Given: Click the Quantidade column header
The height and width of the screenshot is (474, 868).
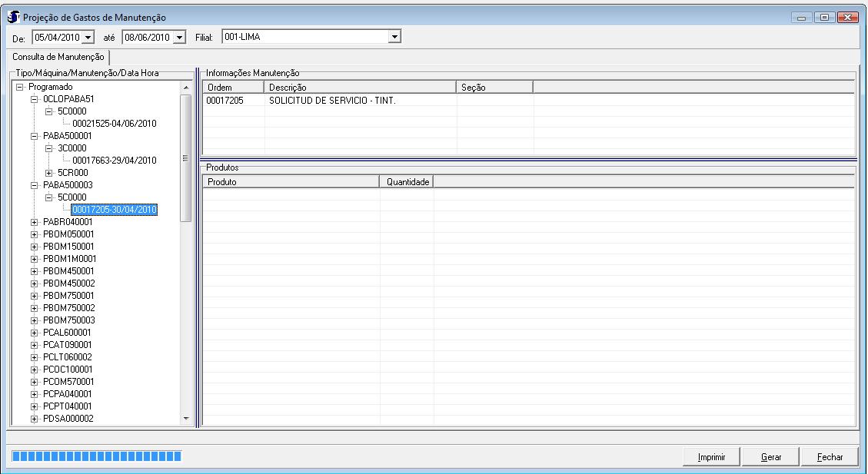Looking at the screenshot, I should tap(407, 182).
